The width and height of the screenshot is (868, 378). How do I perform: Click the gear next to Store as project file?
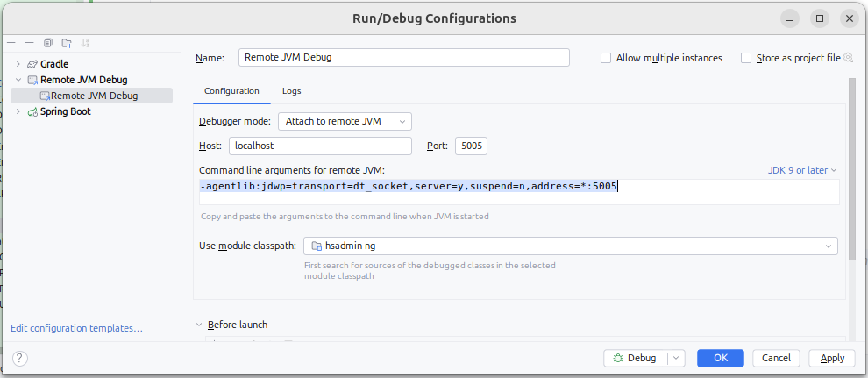[x=848, y=58]
